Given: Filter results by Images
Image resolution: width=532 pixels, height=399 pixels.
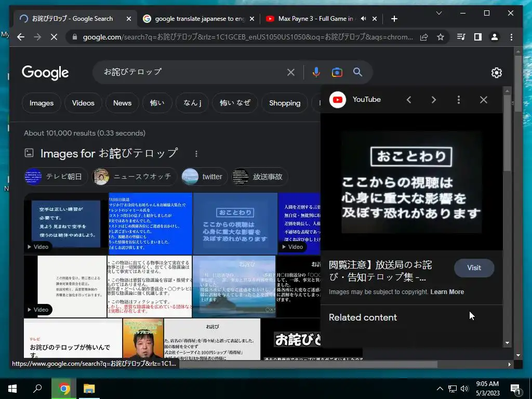Looking at the screenshot, I should [x=42, y=103].
